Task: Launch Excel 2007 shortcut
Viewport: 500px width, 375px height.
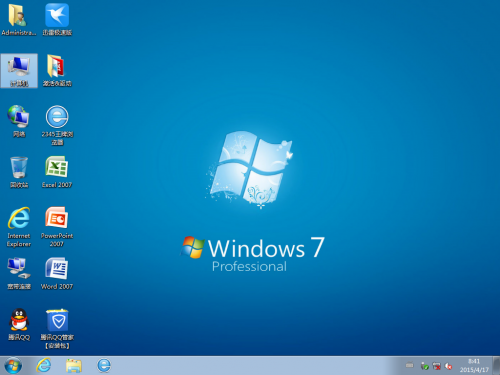Action: click(x=57, y=172)
